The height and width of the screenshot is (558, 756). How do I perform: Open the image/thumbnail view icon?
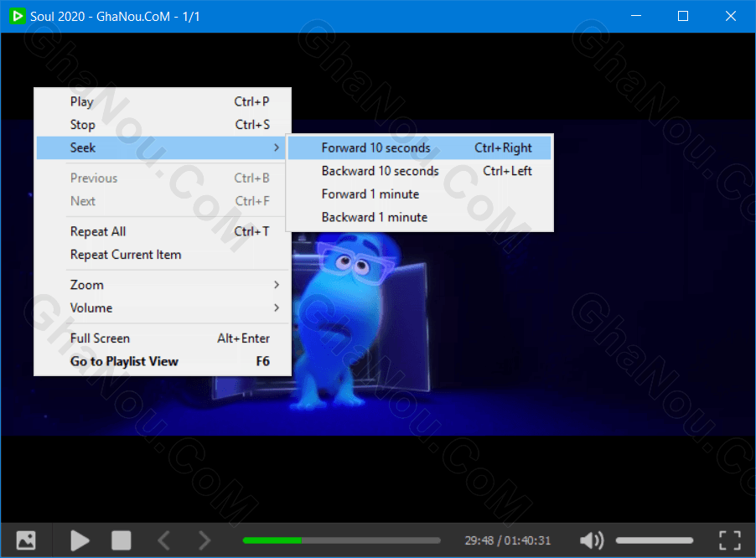(x=26, y=540)
